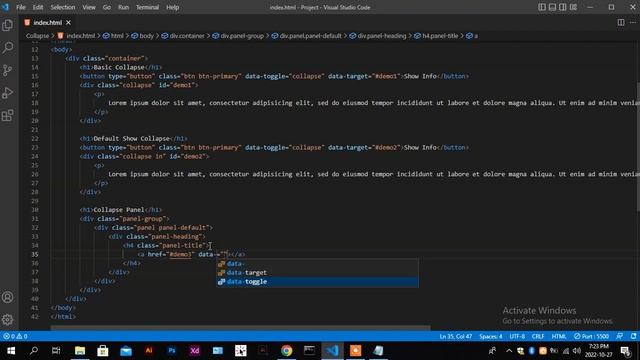Select html element in breadcrumb
Viewport: 640px width, 360px height.
point(113,36)
